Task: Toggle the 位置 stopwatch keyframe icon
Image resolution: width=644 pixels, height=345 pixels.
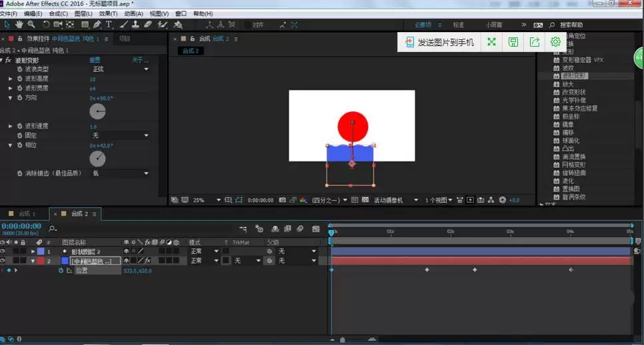Action: (x=61, y=270)
